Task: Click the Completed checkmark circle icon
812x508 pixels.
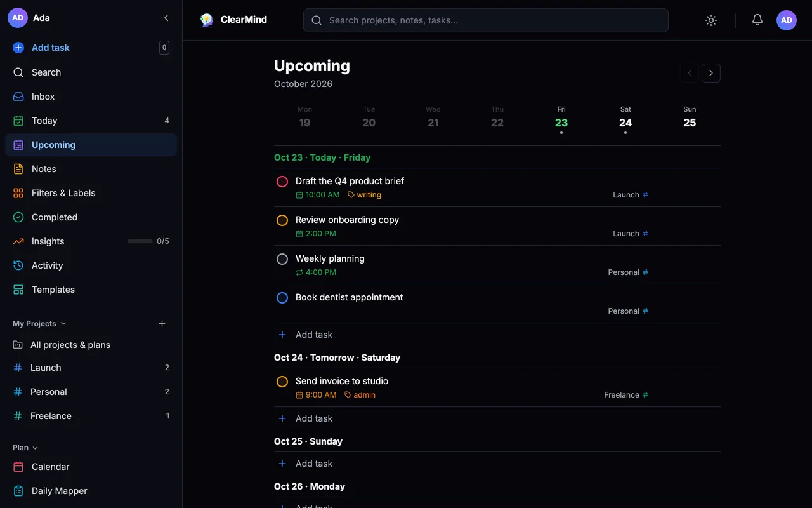Action: click(18, 217)
